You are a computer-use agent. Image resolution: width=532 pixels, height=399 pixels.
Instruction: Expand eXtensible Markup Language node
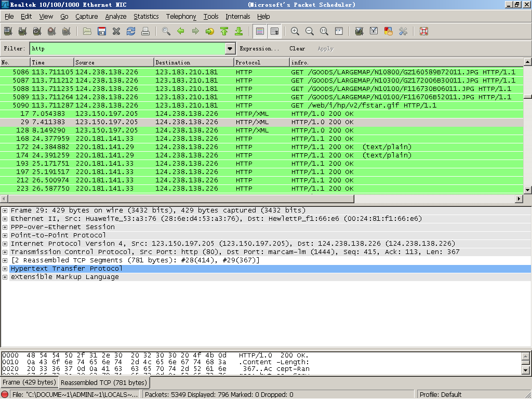click(x=5, y=277)
